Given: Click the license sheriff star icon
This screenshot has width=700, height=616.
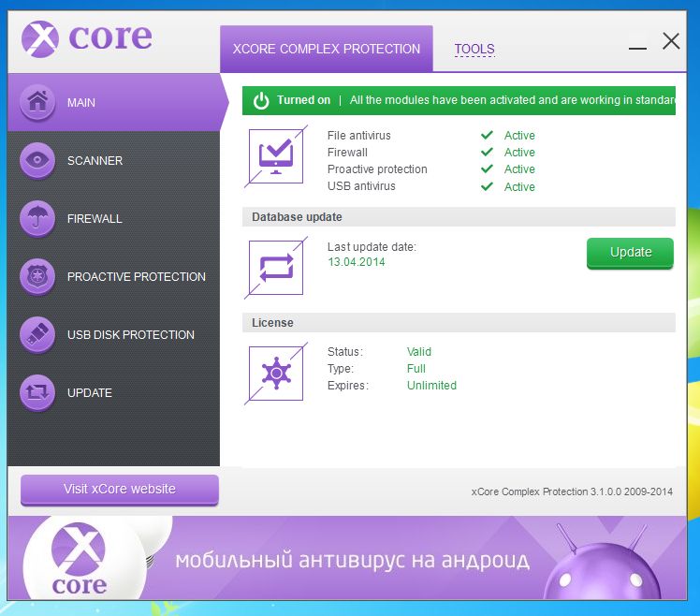Looking at the screenshot, I should pos(276,374).
